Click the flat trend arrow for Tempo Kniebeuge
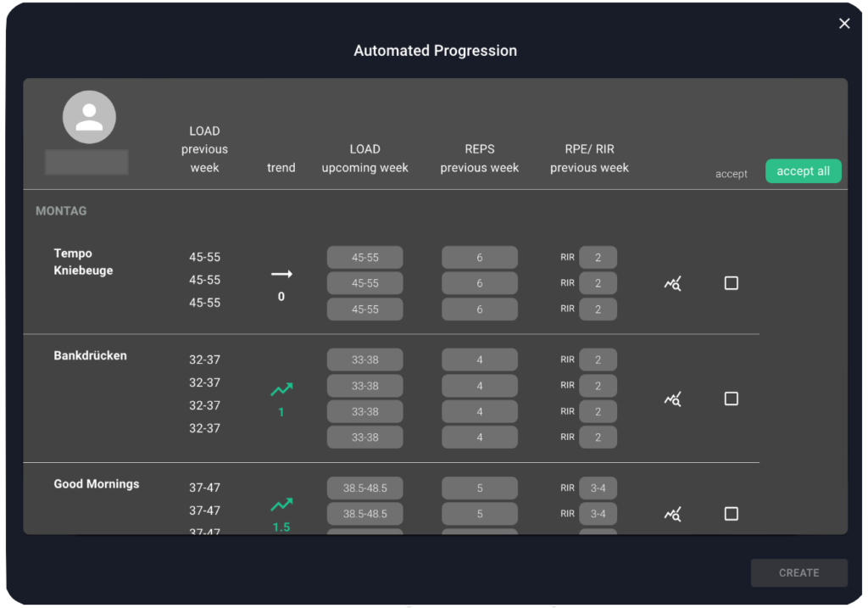Screen dimensions: 868x608 (281, 274)
